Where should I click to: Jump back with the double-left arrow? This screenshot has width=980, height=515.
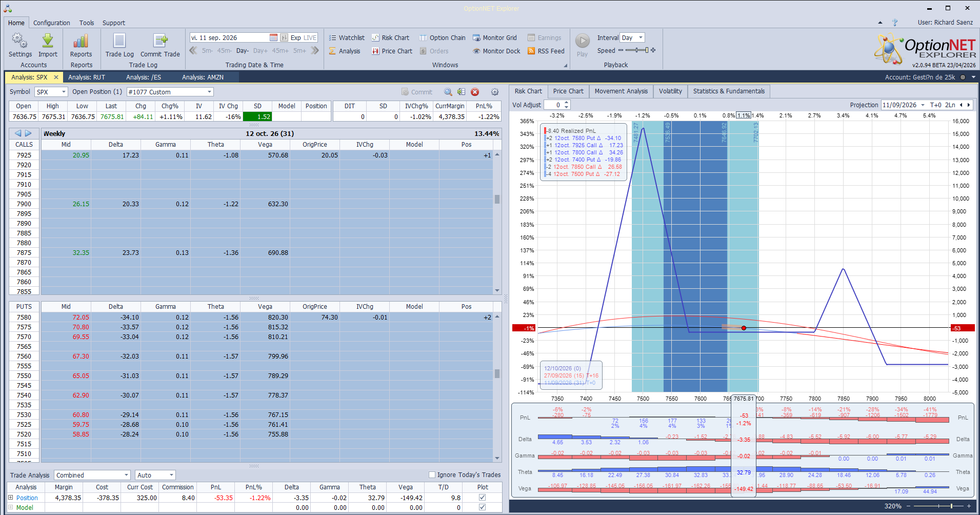point(193,50)
